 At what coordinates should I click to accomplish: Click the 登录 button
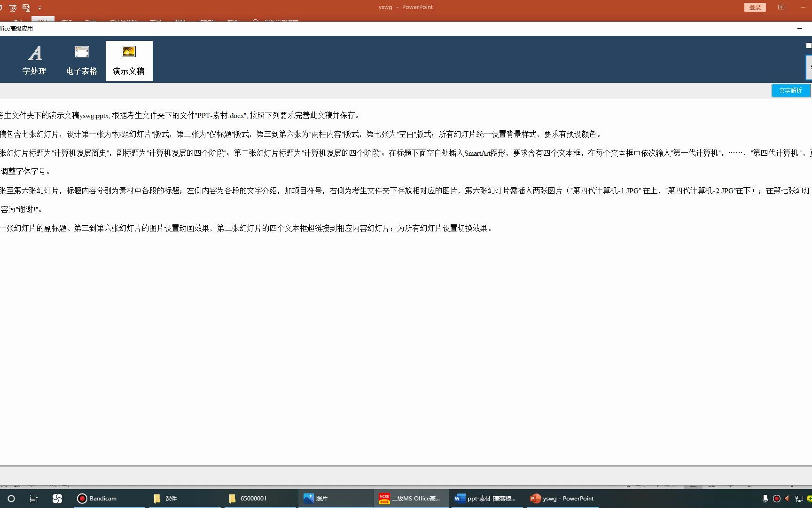755,7
